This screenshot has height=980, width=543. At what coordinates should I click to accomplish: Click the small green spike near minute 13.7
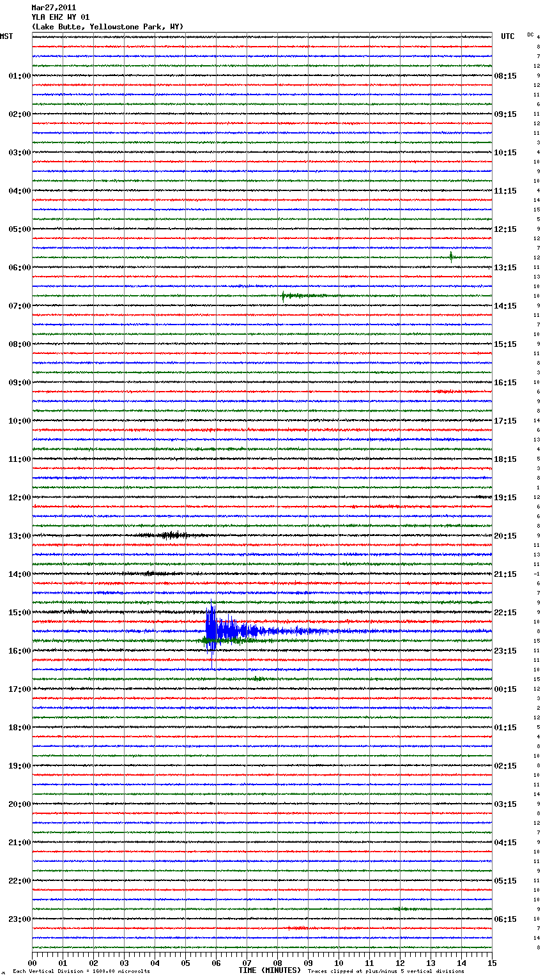451,257
